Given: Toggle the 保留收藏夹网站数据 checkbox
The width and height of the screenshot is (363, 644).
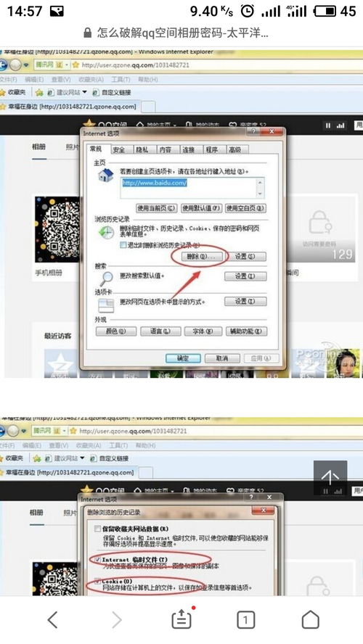Looking at the screenshot, I should (x=97, y=529).
